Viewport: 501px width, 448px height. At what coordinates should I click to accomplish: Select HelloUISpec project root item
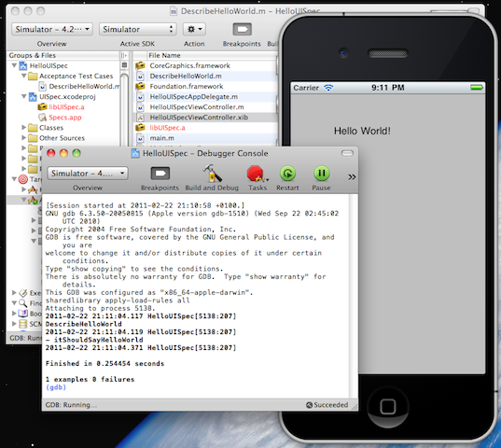click(49, 65)
